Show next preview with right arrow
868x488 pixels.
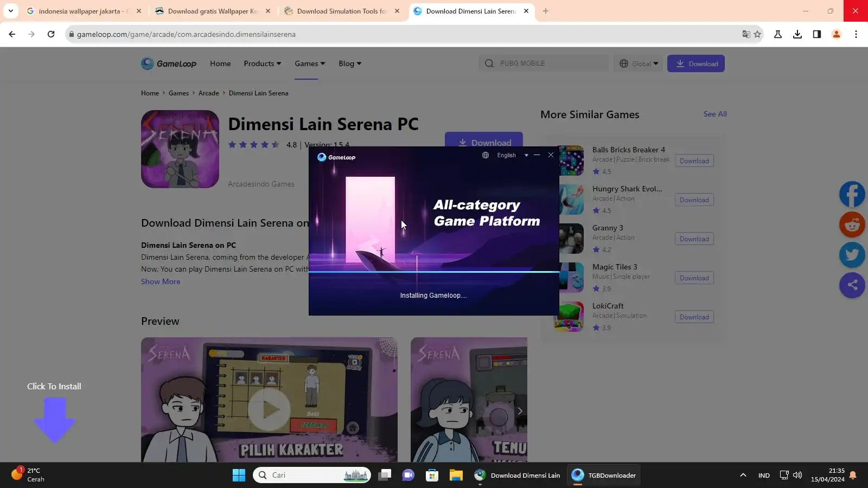(520, 411)
